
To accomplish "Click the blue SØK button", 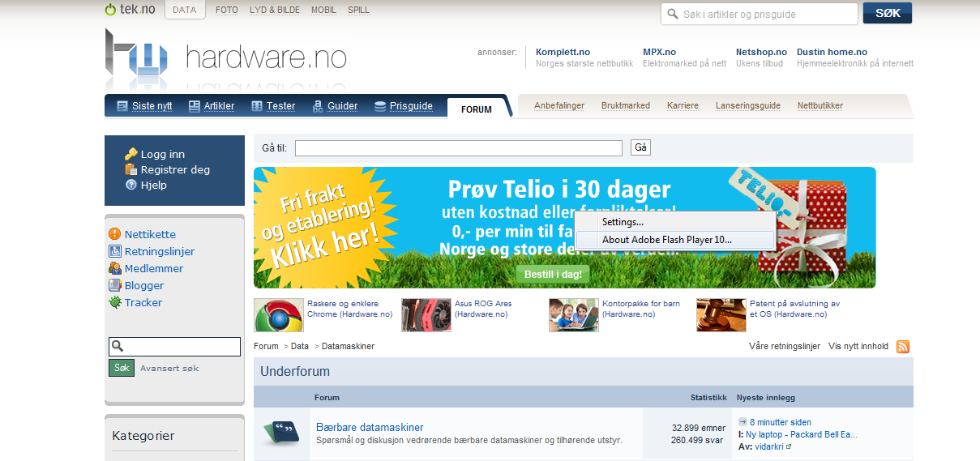I will [x=888, y=13].
